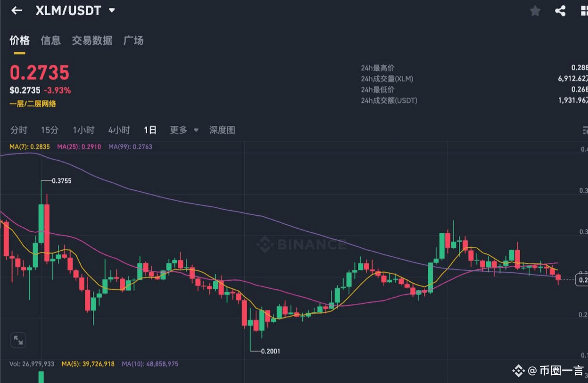588x383 pixels.
Task: Click the 一层/二层网络 tag link
Action: 33,104
